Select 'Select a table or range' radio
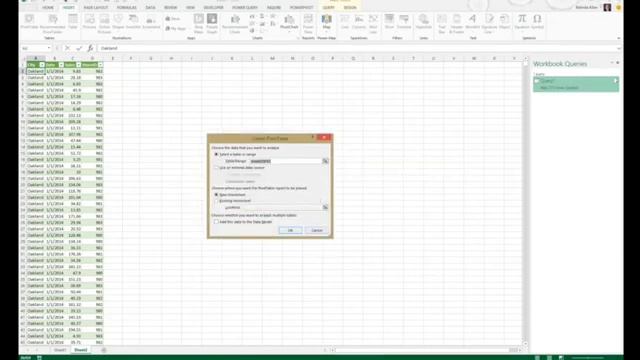This screenshot has width=640, height=360. pyautogui.click(x=216, y=154)
